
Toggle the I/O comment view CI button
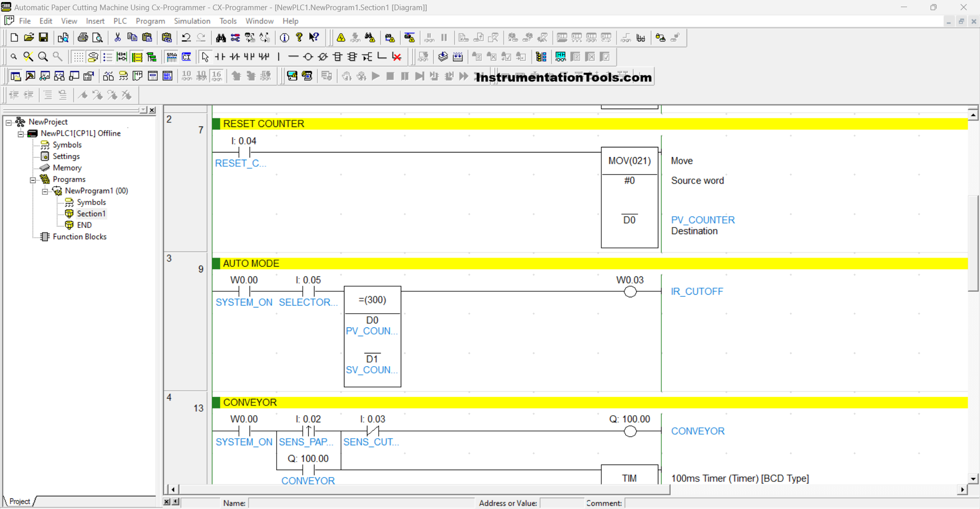tap(186, 57)
